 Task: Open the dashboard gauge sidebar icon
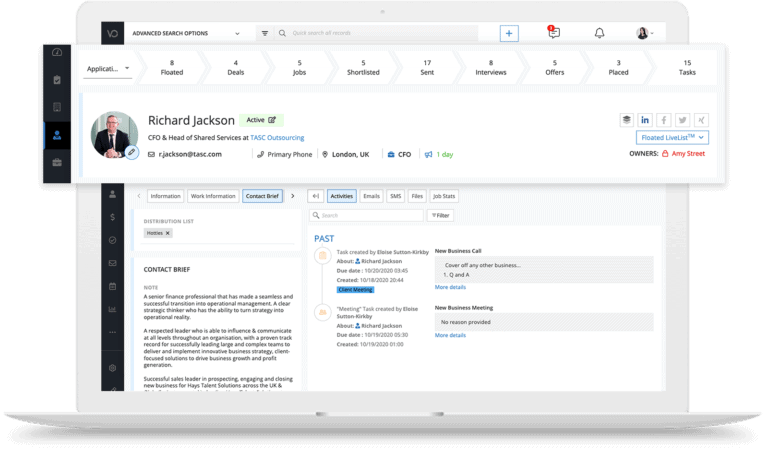tap(57, 52)
